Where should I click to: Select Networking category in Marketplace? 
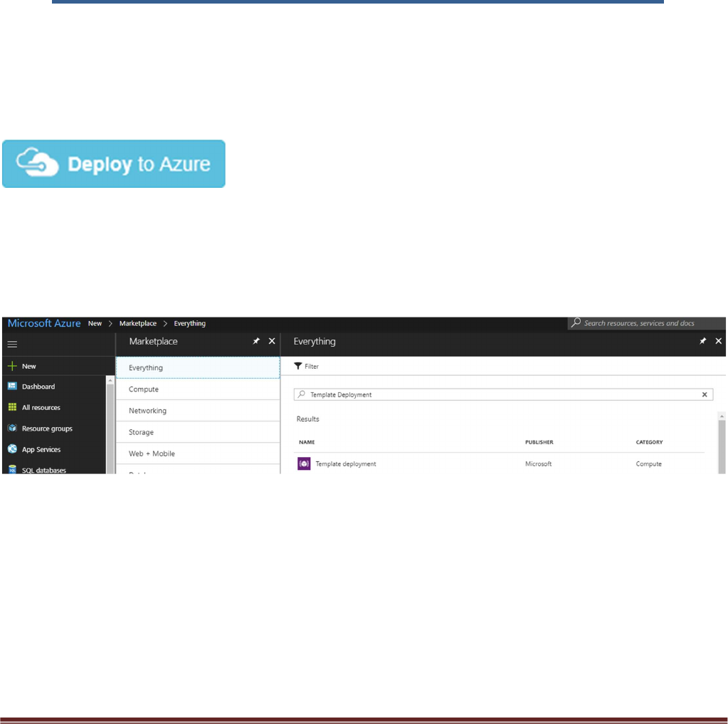[x=198, y=411]
